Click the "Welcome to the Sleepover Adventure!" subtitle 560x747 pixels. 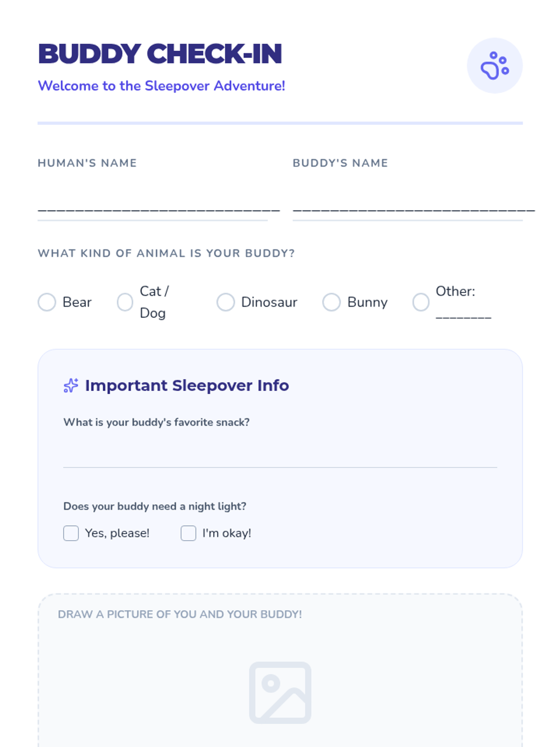coord(161,86)
